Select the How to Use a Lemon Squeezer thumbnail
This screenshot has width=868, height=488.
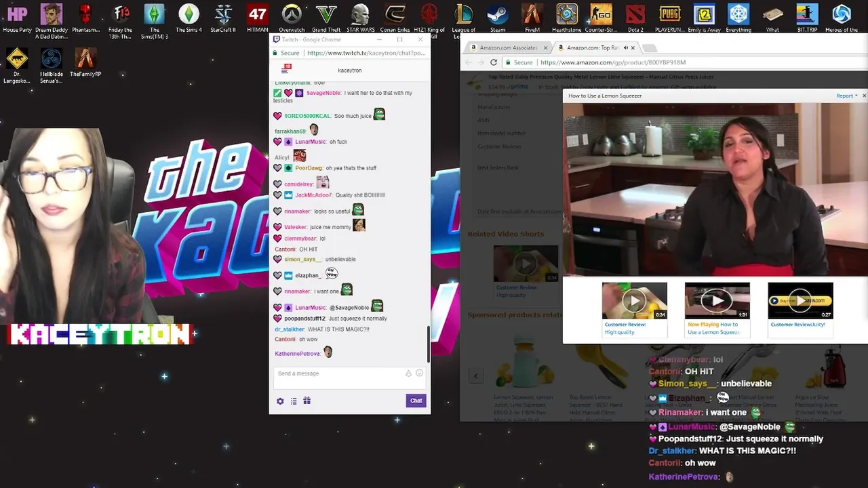coord(717,300)
